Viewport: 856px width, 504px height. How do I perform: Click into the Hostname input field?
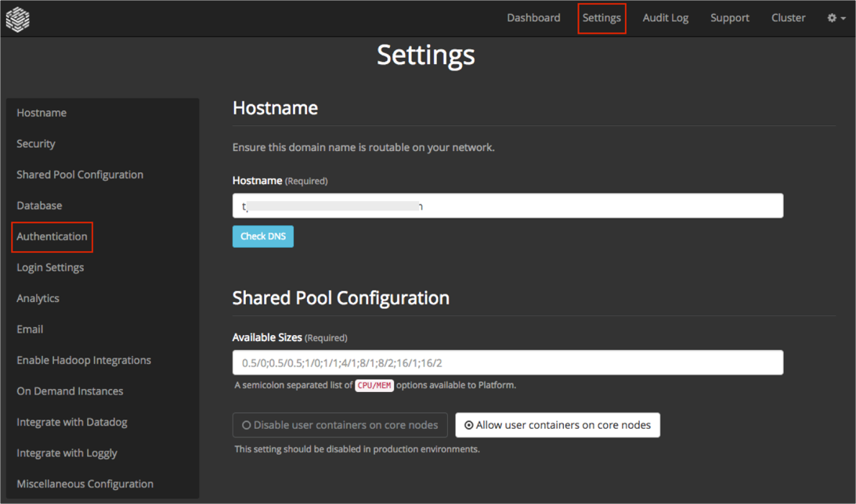tap(507, 206)
